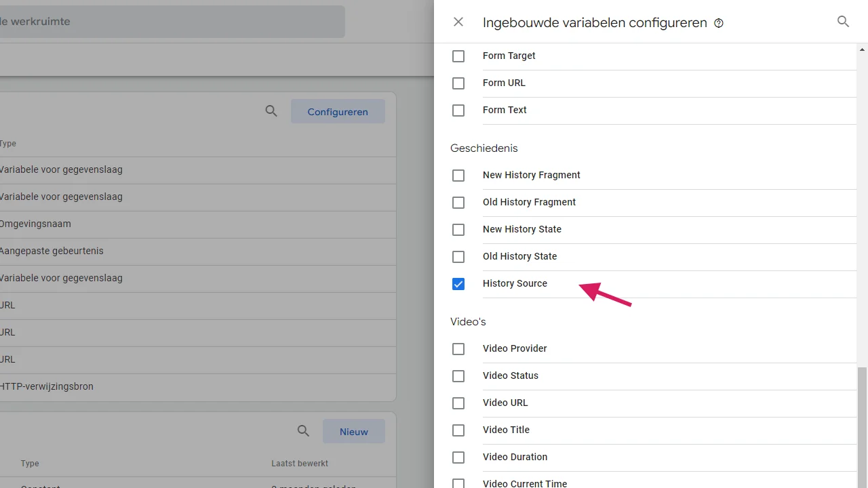Click the Form URL label
868x488 pixels.
point(504,83)
